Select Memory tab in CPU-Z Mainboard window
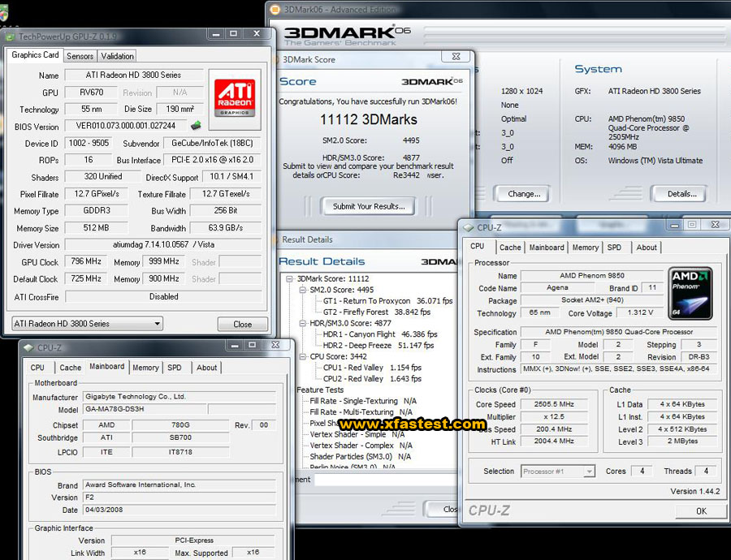 pyautogui.click(x=145, y=368)
